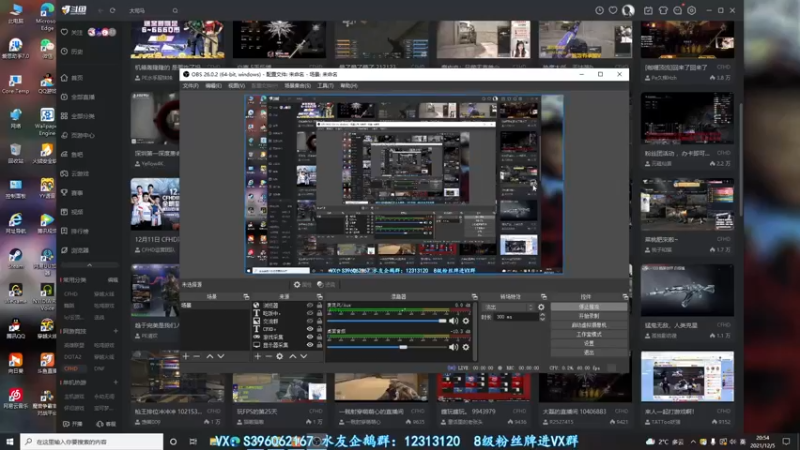Click the Douyu search magnifier icon
The image size is (800, 450).
coord(175,10)
